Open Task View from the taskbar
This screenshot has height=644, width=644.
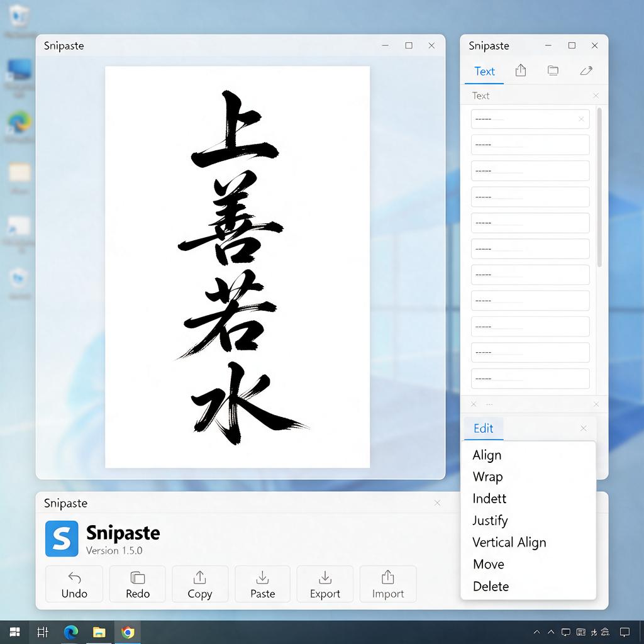tap(43, 632)
